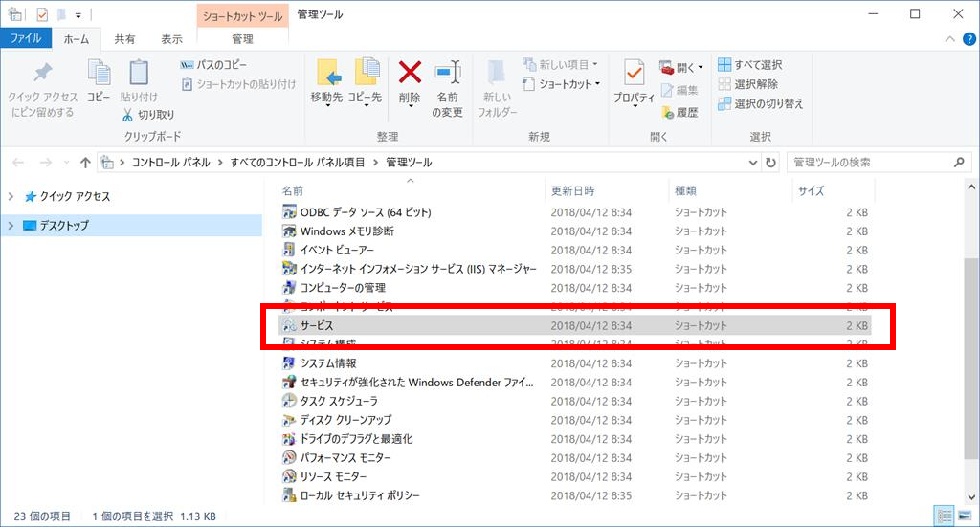This screenshot has width=980, height=527.
Task: Open the address bar history dropdown
Action: [751, 163]
